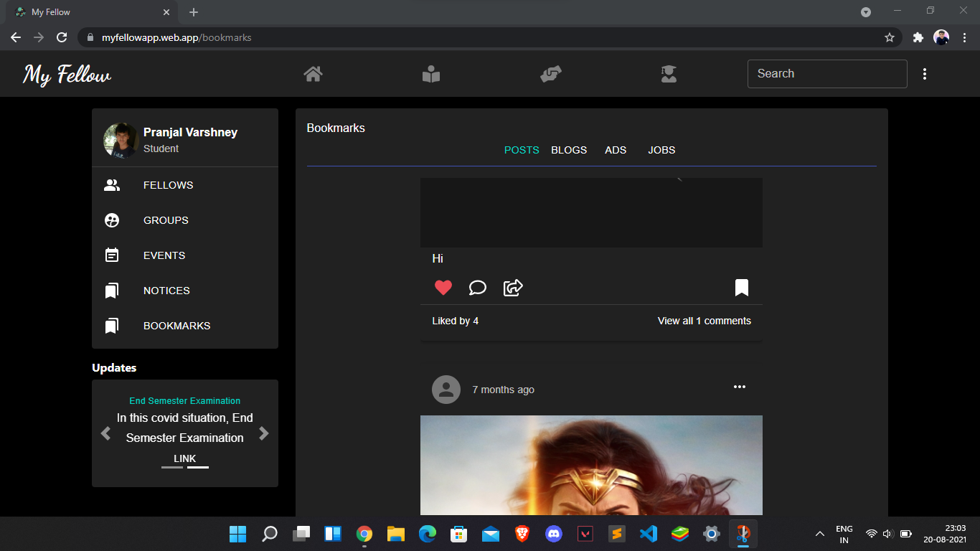Click the Pranjal Varshney name

click(x=190, y=132)
